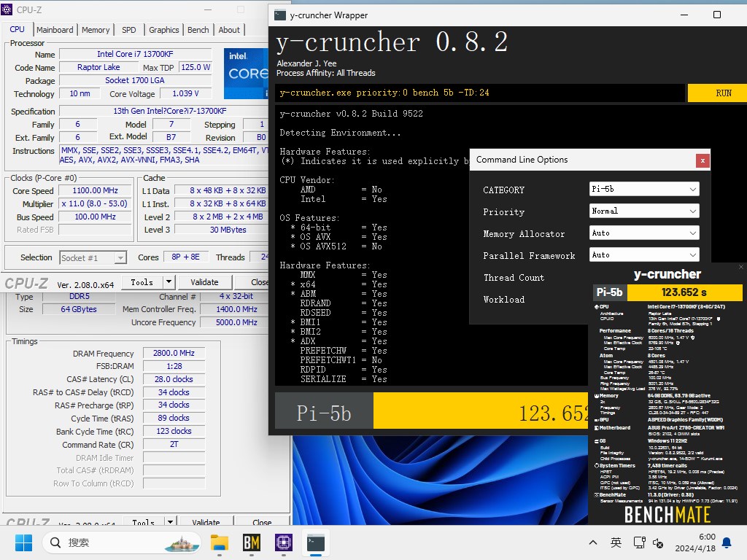Click Close in the lower CPU-Z window
Image resolution: width=747 pixels, height=560 pixels.
[263, 522]
